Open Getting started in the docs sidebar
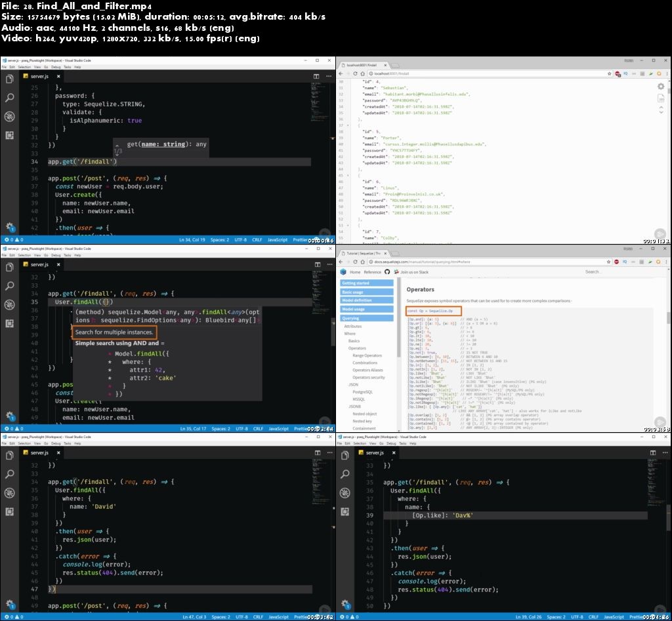 coord(367,283)
